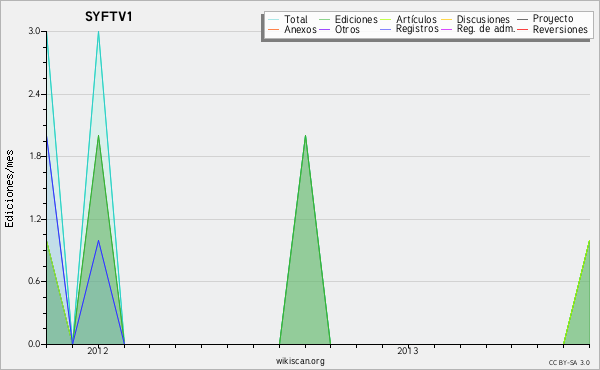Click the Registros legend entry
This screenshot has height=370, width=600.
pos(409,29)
